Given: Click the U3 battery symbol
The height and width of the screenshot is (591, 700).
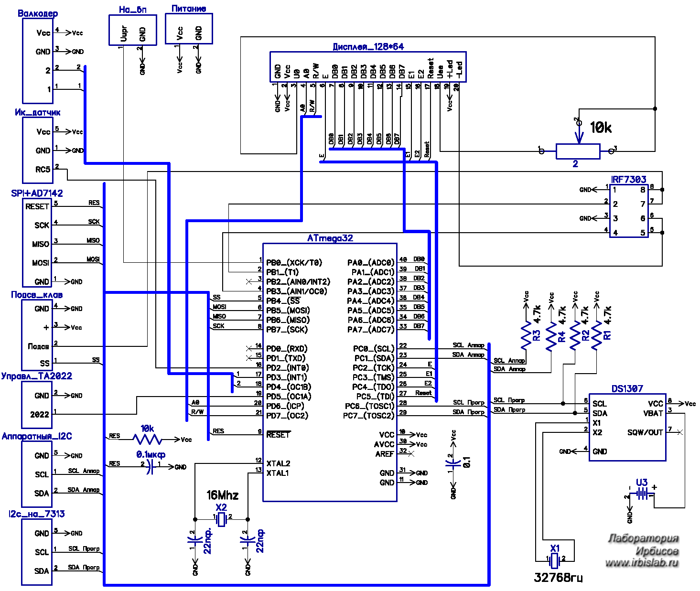Looking at the screenshot, I should point(642,494).
